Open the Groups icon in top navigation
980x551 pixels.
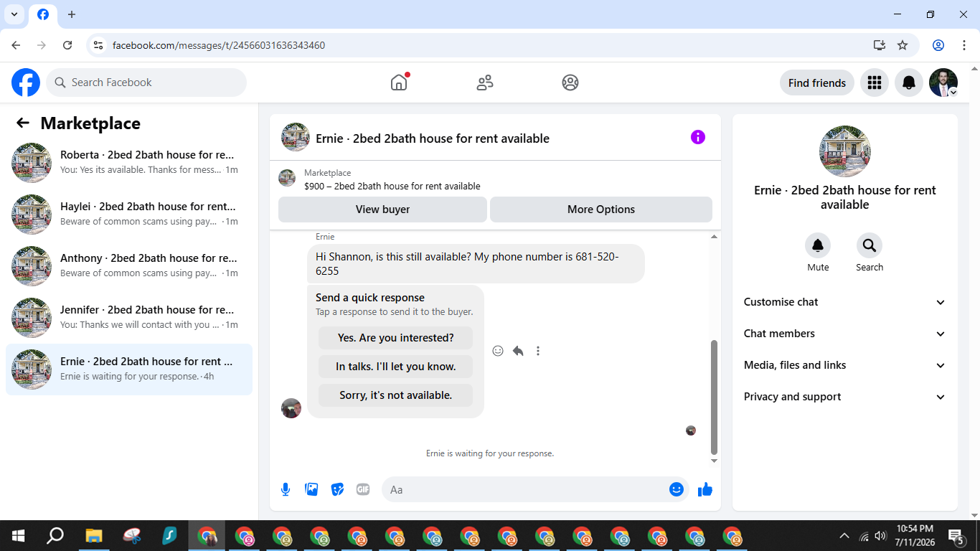click(x=570, y=83)
